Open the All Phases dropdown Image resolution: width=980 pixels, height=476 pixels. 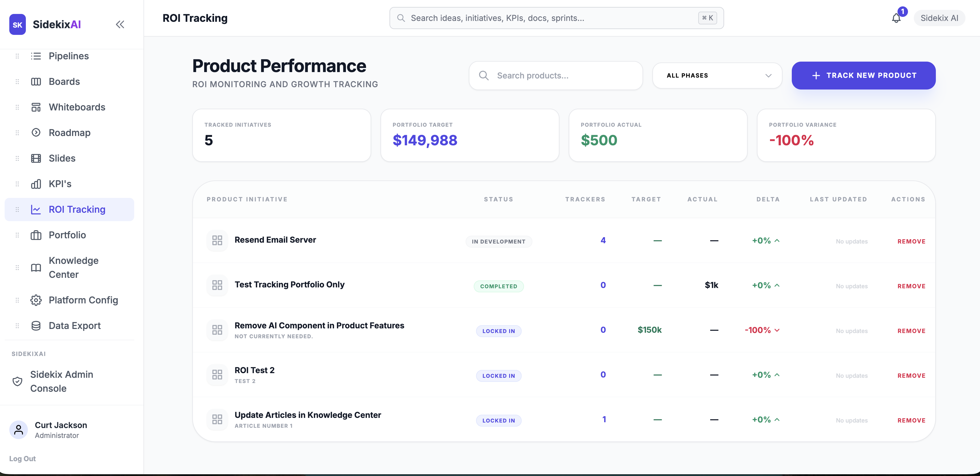(x=717, y=75)
